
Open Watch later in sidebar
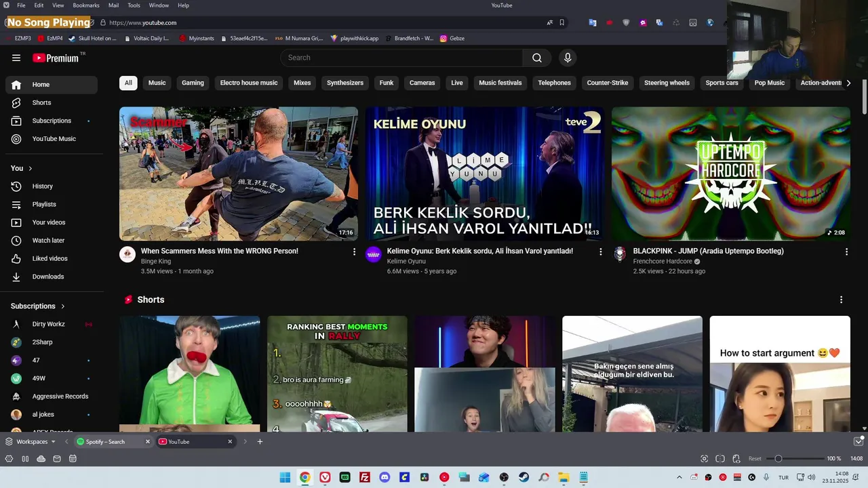pos(52,241)
